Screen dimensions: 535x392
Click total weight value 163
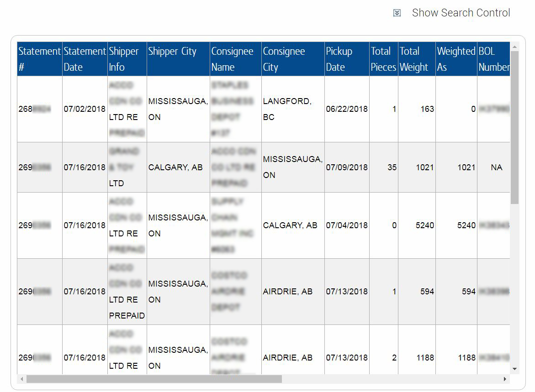427,109
